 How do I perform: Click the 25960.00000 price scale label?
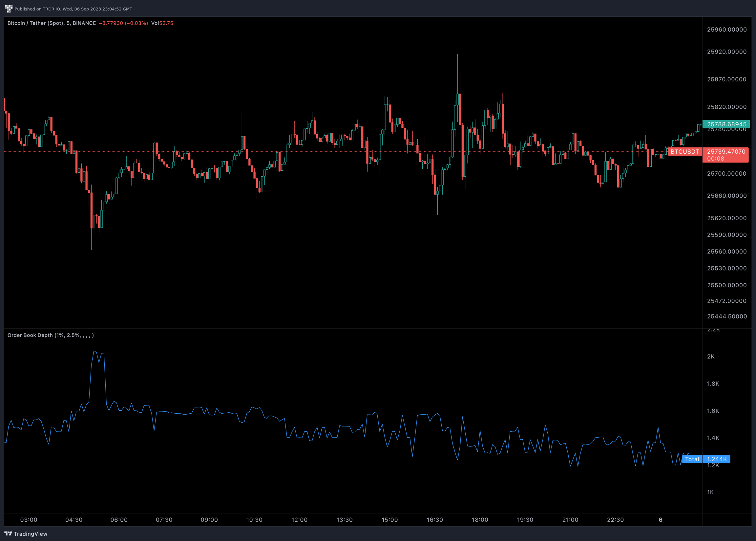tap(727, 30)
